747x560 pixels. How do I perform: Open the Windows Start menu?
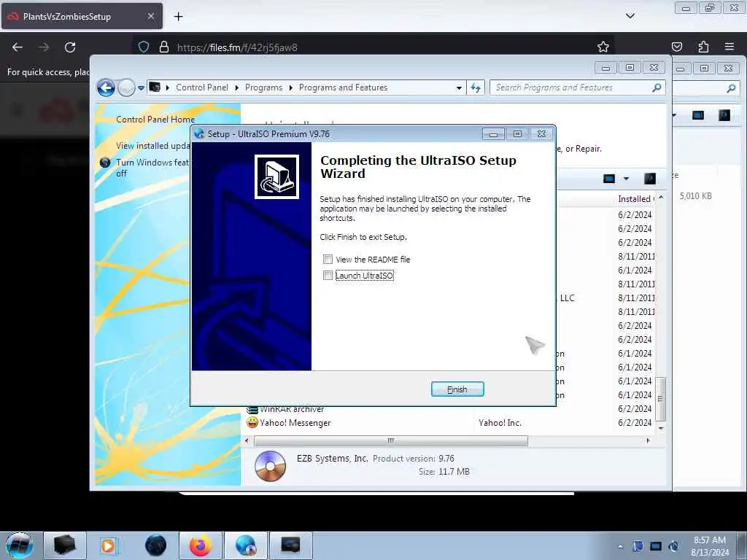coord(20,545)
